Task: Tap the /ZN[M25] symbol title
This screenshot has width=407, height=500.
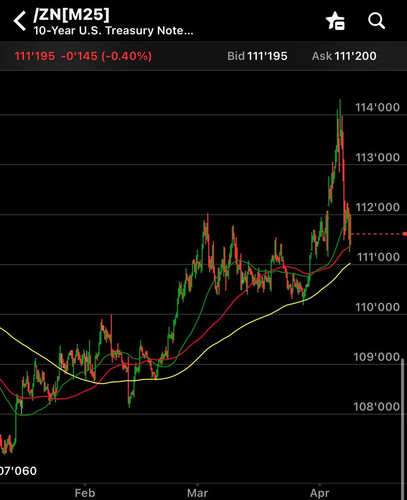Action: click(x=71, y=14)
